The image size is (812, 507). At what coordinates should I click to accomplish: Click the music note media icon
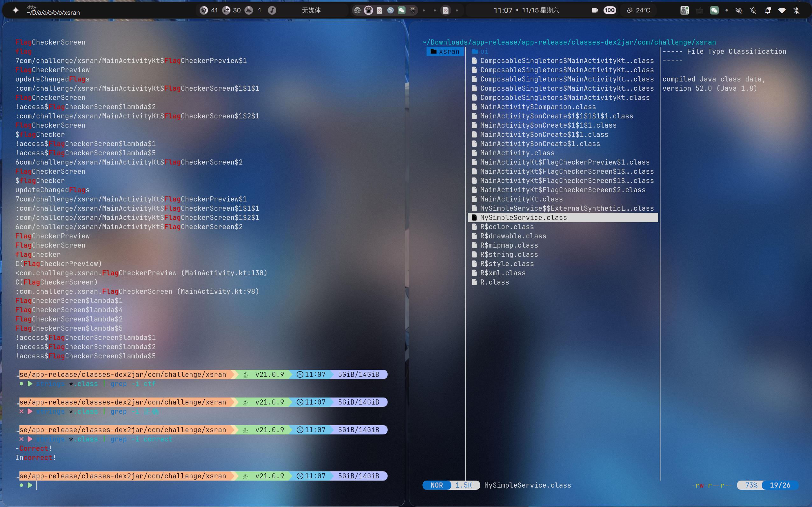click(x=272, y=11)
